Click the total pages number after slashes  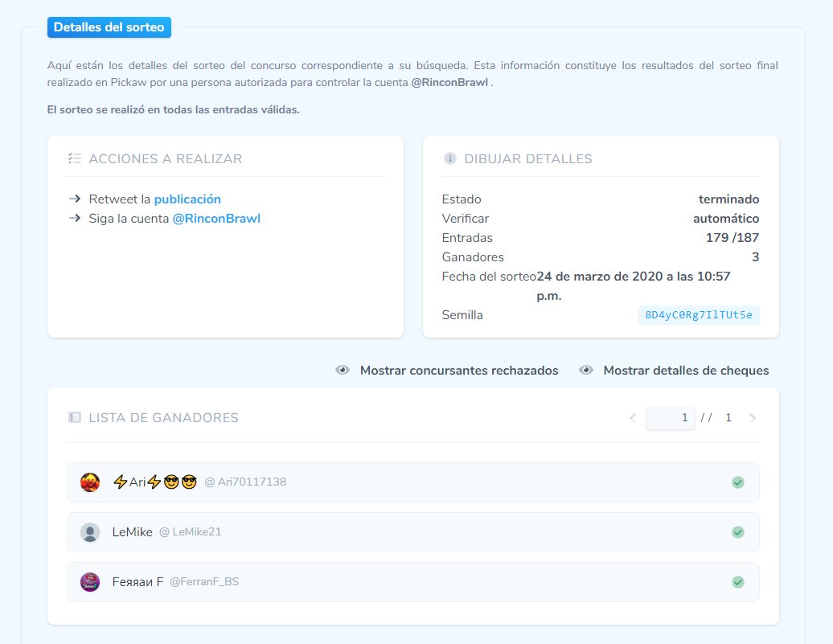pos(728,417)
